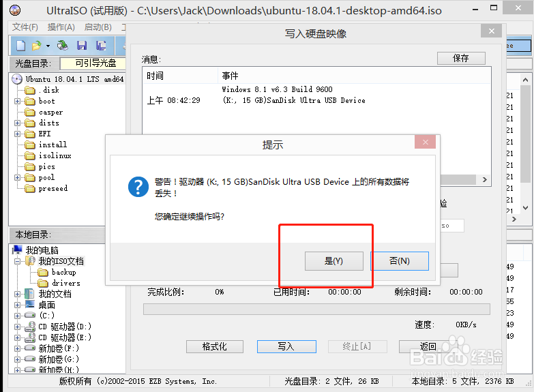
Task: Click the Open CD/DVD toolbar icon
Action: (62, 45)
